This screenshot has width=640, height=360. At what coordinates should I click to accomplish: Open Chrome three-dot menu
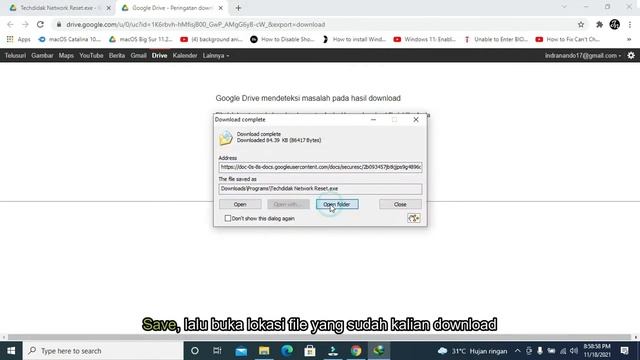pyautogui.click(x=630, y=24)
